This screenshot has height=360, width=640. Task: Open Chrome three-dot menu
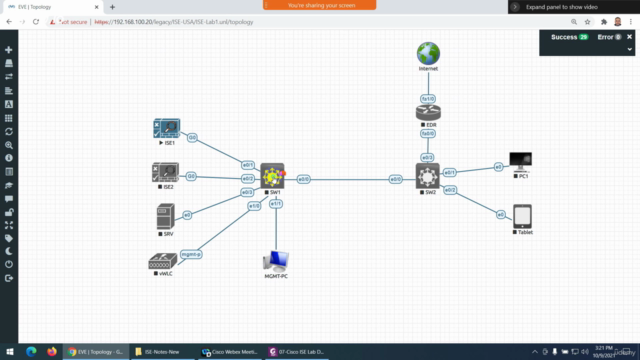click(x=631, y=22)
